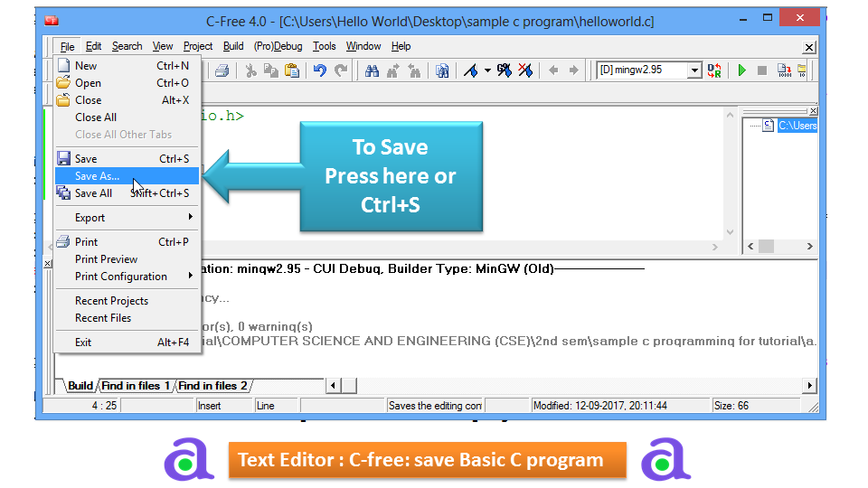
Task: Click the output panel scroll-left arrow
Action: coord(334,386)
